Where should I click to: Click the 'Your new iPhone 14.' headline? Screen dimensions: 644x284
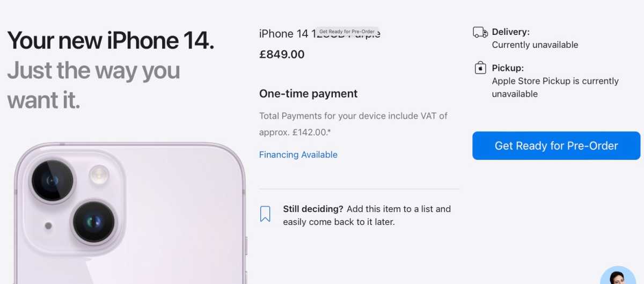coord(111,40)
